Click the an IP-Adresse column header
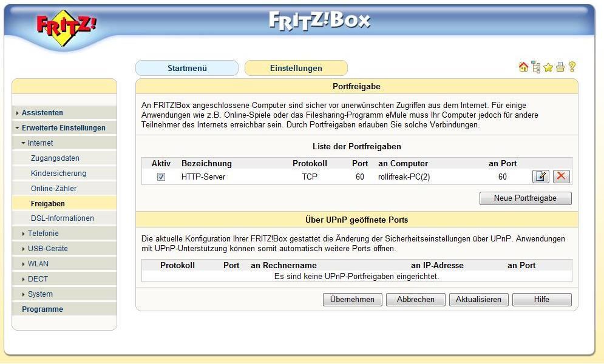 coord(437,266)
